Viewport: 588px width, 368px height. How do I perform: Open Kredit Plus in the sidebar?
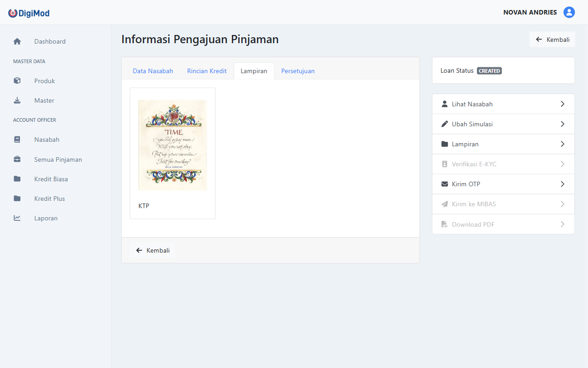click(x=49, y=199)
